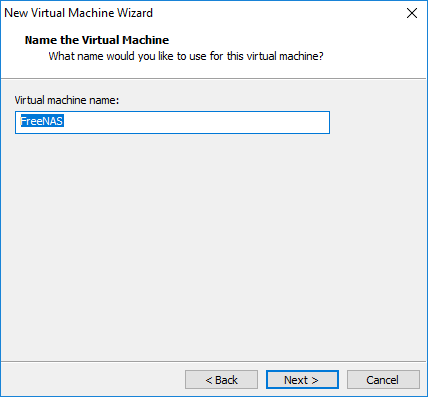
Task: Click the virtual machine name field
Action: click(172, 122)
